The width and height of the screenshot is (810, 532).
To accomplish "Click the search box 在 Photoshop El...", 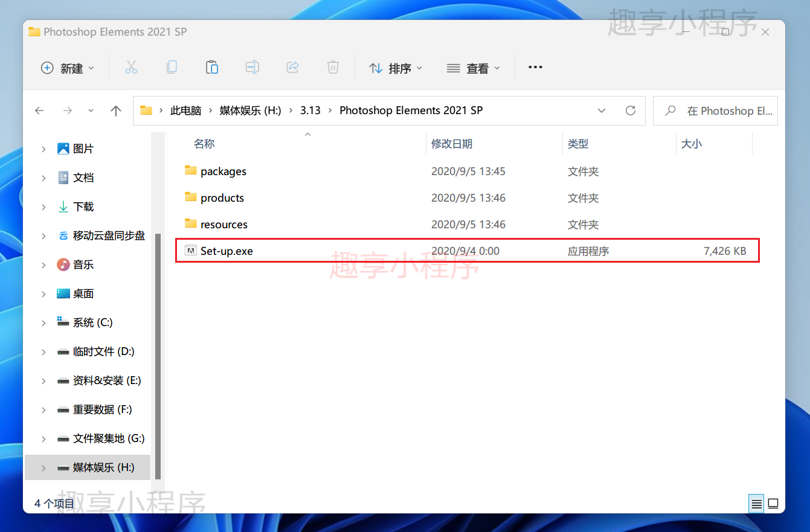I will tap(715, 111).
